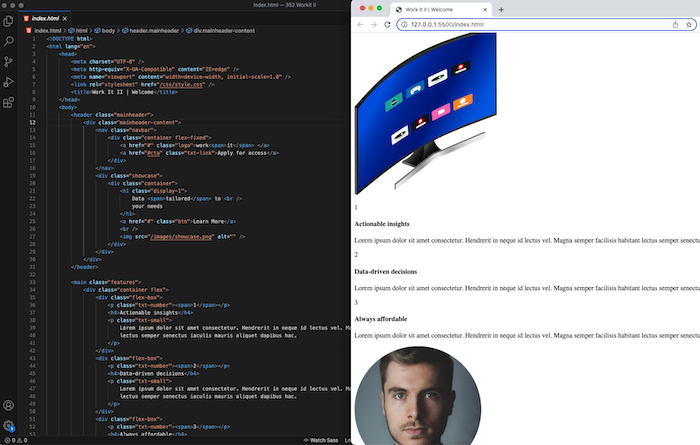Open the Manage gear in VS Code
This screenshot has width=700, height=445.
8,425
